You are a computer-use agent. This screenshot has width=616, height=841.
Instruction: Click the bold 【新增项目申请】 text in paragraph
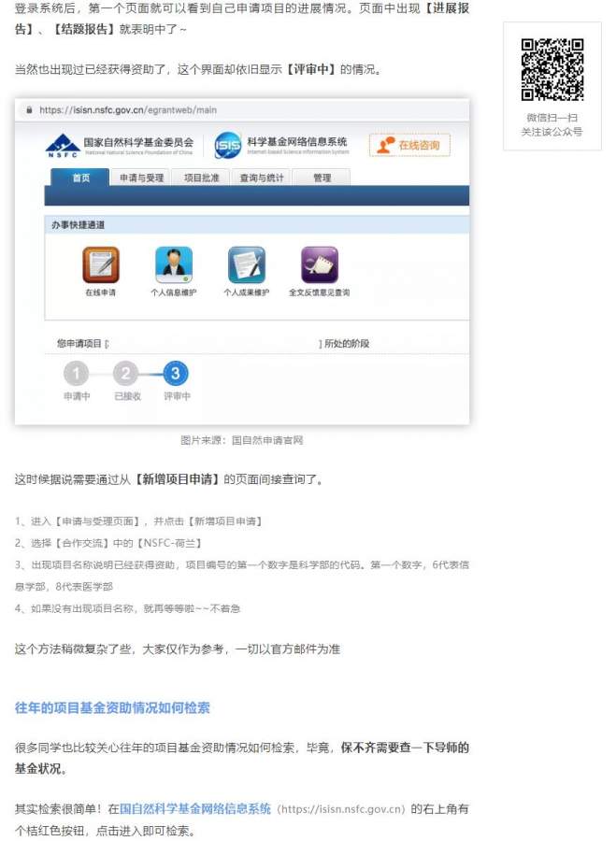pyautogui.click(x=177, y=479)
